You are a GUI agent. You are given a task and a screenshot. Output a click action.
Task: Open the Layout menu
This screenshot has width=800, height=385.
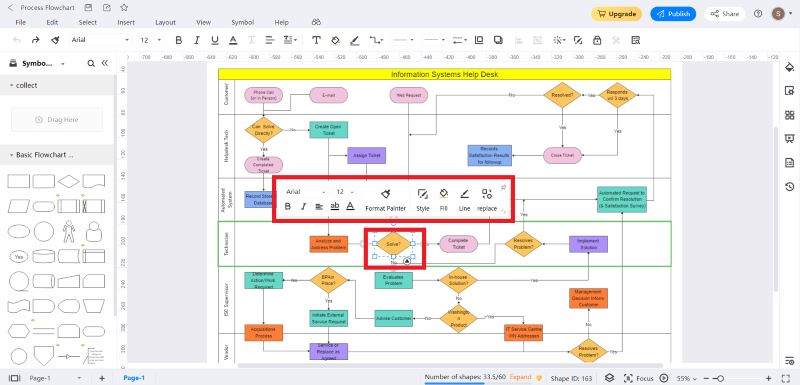point(165,22)
